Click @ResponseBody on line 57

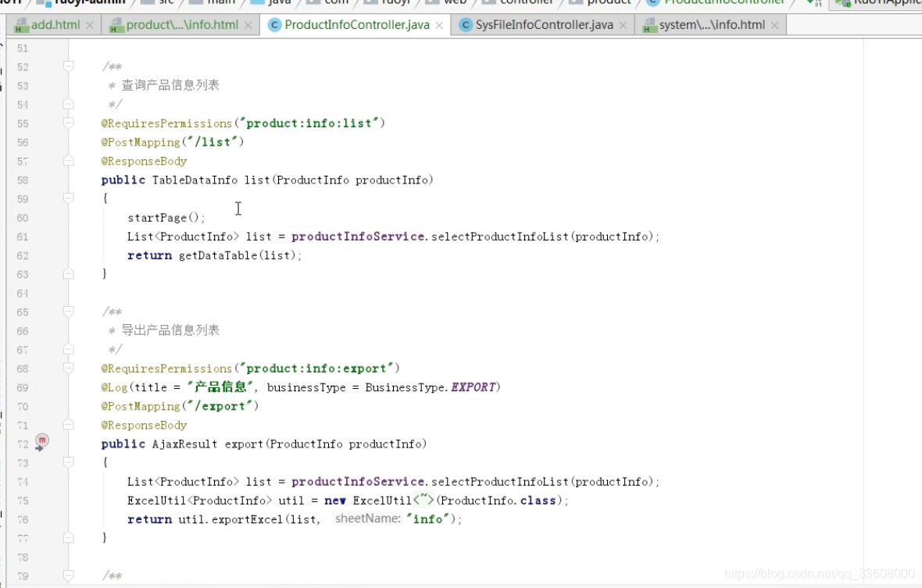coord(144,161)
